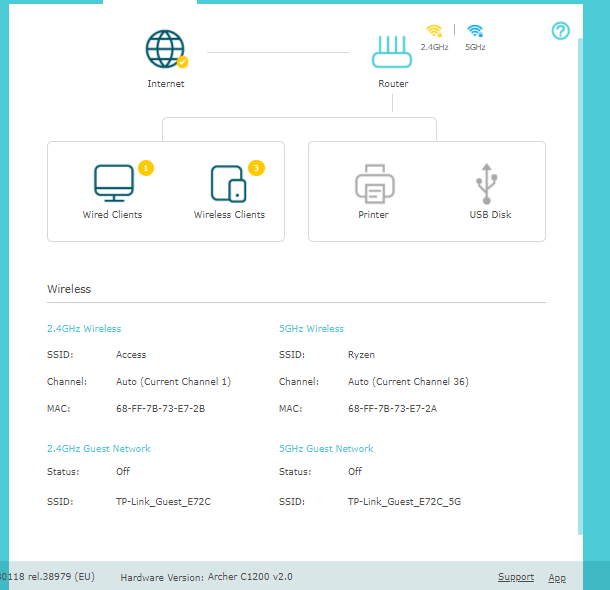The height and width of the screenshot is (590, 610).
Task: Click 2.4GHz Guest Network Status Off
Action: pyautogui.click(x=123, y=471)
